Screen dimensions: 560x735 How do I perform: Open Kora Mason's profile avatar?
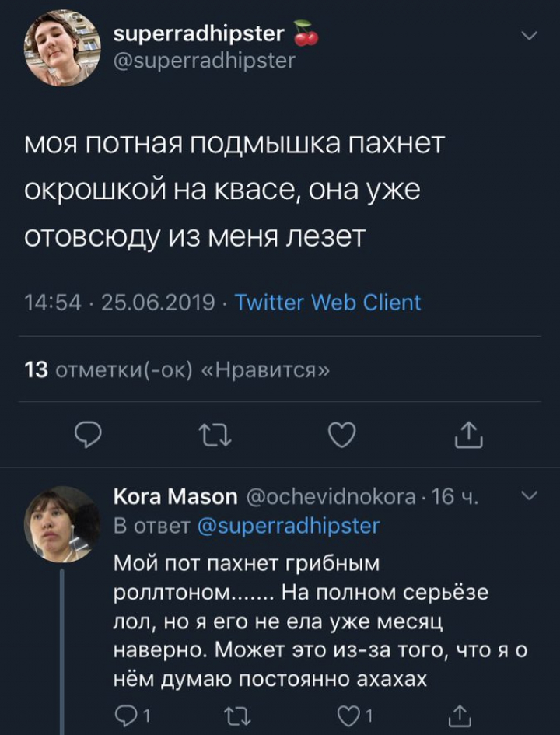click(62, 523)
